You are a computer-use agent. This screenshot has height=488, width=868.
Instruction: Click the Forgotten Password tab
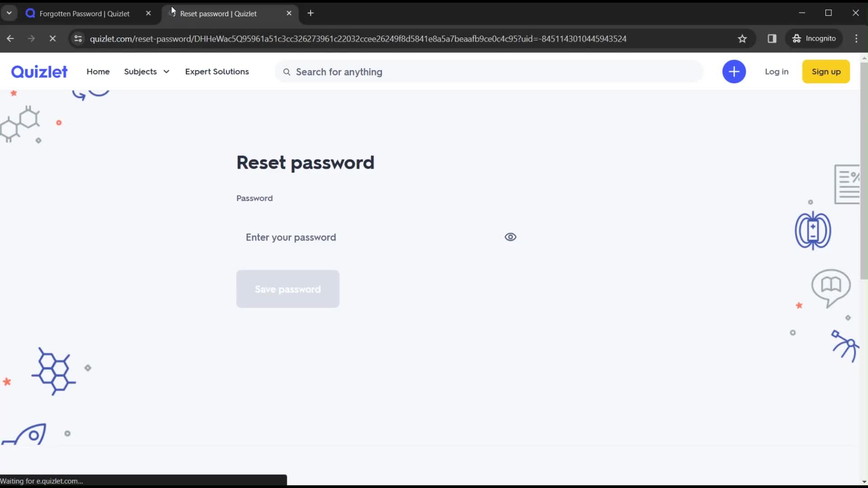pos(85,13)
